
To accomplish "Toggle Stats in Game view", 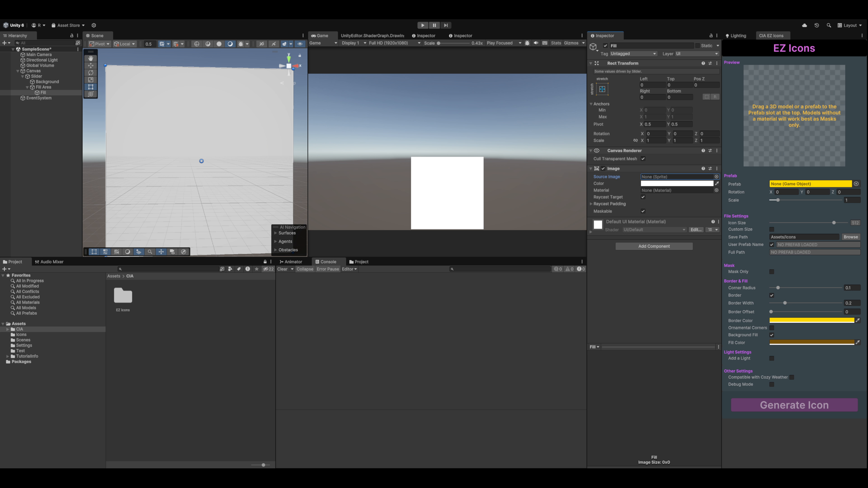I will pyautogui.click(x=556, y=43).
